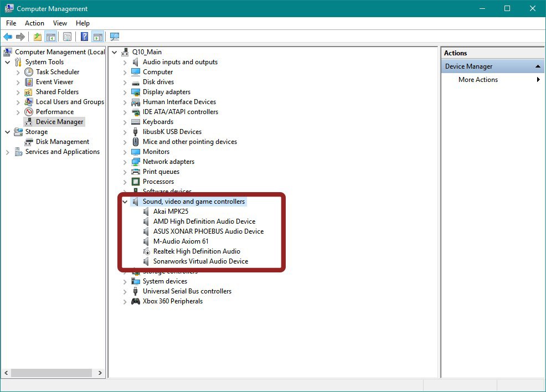Select the Shared Folders icon
The height and width of the screenshot is (392, 546).
[29, 92]
